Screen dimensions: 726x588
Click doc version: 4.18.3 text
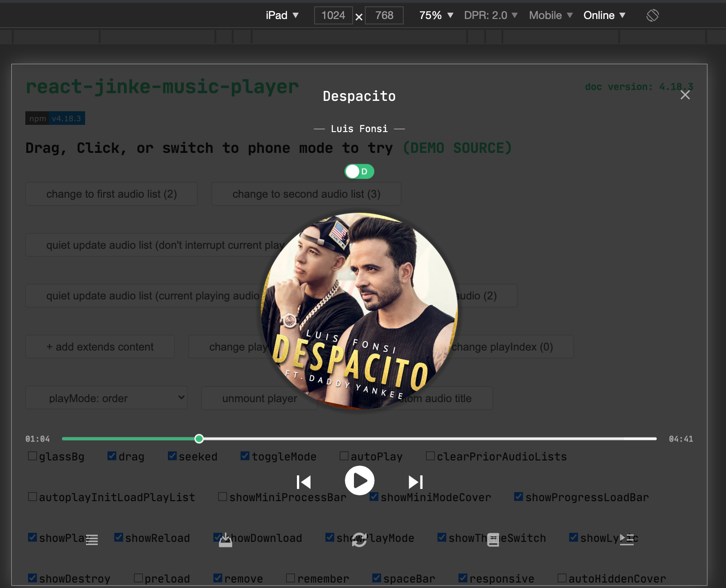pyautogui.click(x=639, y=86)
